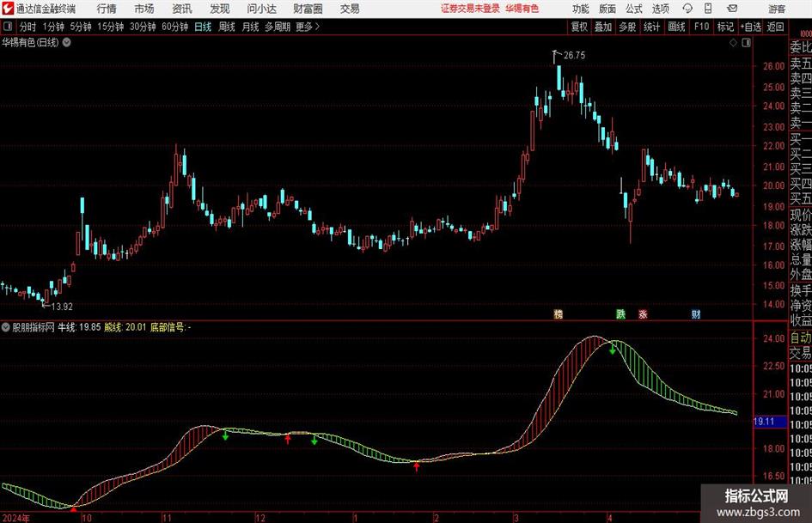Screen dimensions: 812x523
Task: Switch to 分时 chart period
Action: pyautogui.click(x=27, y=27)
